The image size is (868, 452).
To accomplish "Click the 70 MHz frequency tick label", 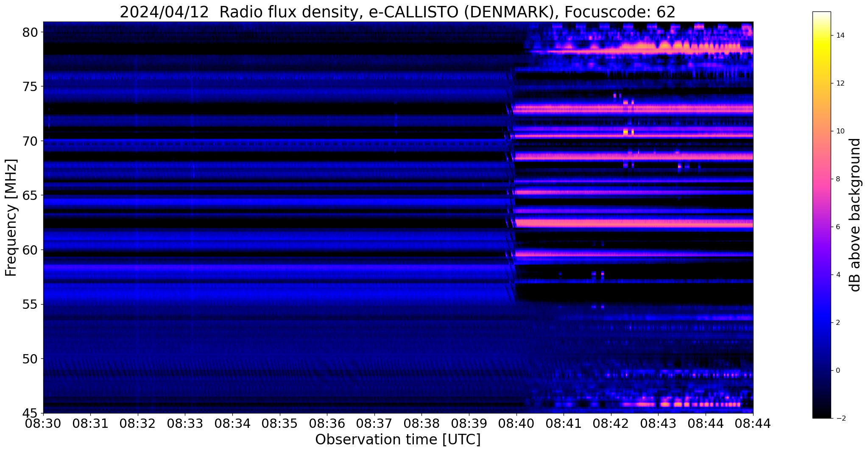I will 30,141.
